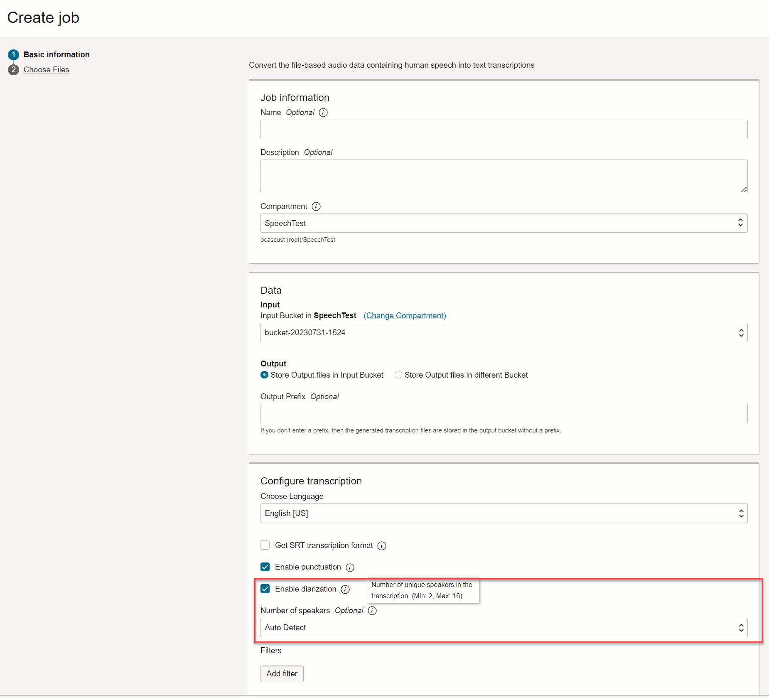Viewport: 769px width, 700px height.
Task: Click info icon next to SRT transcription format
Action: click(382, 545)
